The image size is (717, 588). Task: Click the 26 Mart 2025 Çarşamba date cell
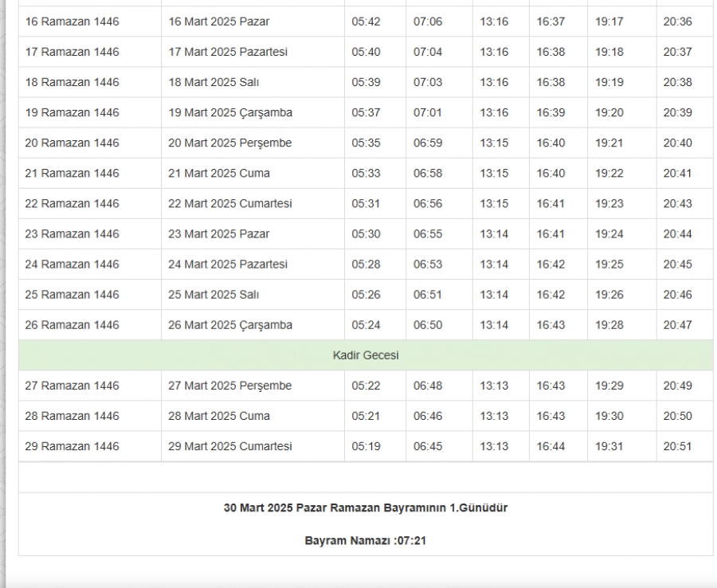[x=230, y=324]
